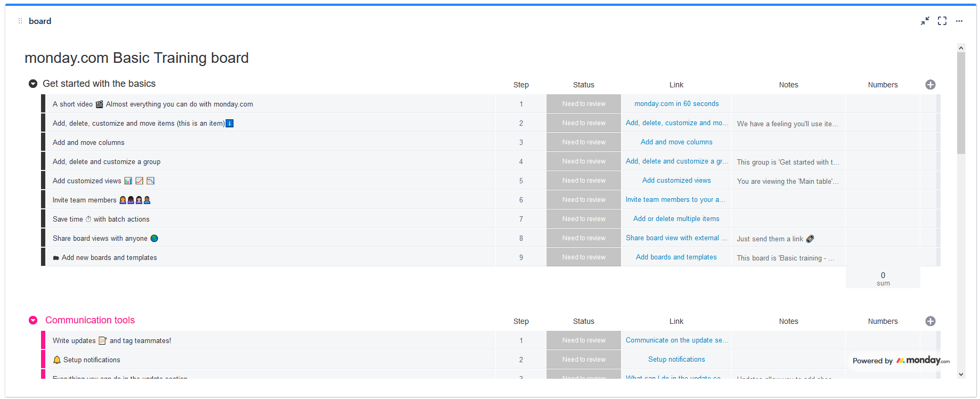Select item 'Add customized views'
The image size is (980, 399).
click(103, 181)
